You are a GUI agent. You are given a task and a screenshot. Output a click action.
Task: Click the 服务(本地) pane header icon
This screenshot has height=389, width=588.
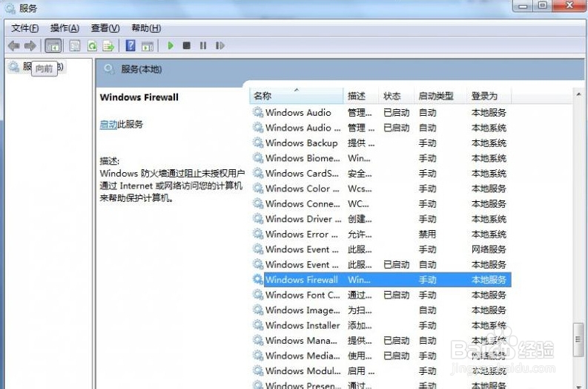coord(109,69)
